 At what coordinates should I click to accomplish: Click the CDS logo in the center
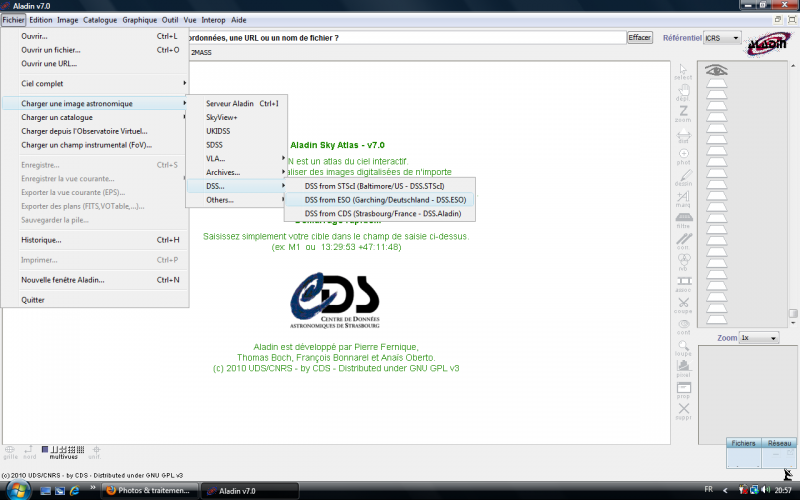(335, 300)
